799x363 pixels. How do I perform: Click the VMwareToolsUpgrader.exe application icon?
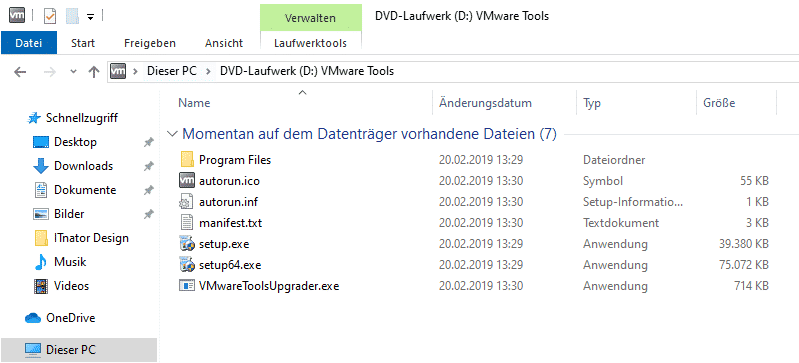[187, 286]
